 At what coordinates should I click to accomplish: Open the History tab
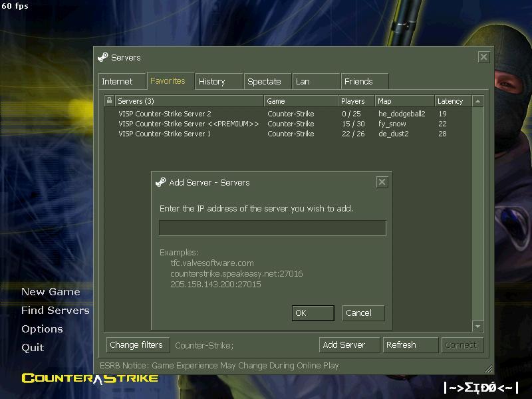(x=219, y=81)
